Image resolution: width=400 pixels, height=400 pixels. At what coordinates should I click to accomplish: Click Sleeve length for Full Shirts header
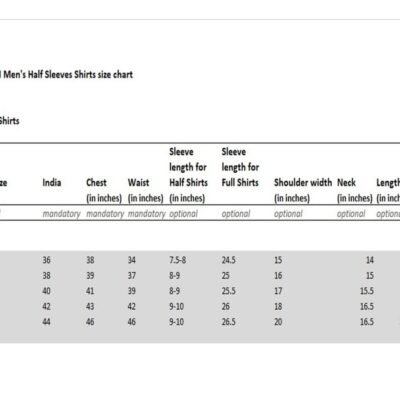click(240, 167)
